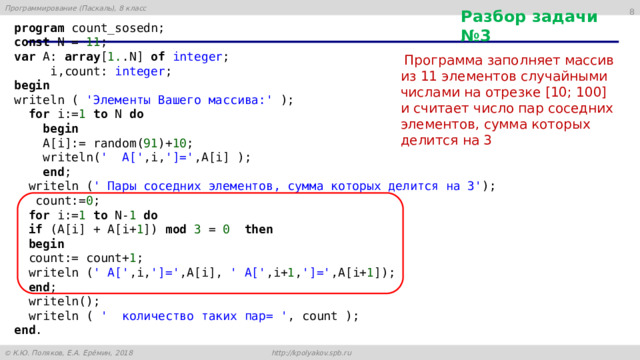Click the title 'Разбор задачи №3'
This screenshot has height=360, width=640.
tap(529, 26)
